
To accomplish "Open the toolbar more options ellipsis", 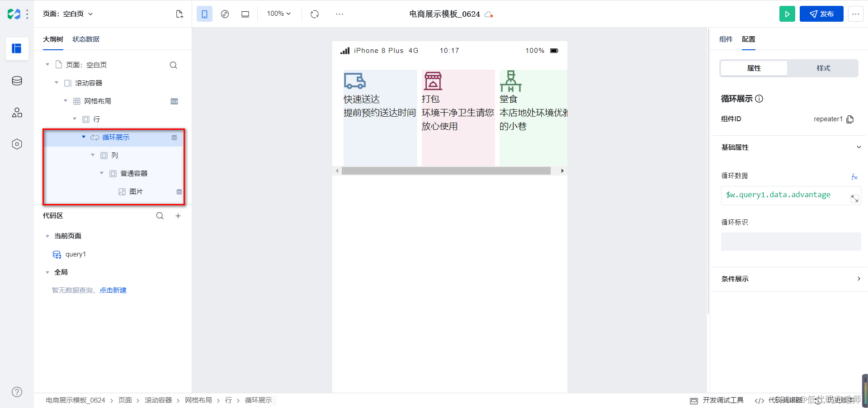I will pos(340,14).
